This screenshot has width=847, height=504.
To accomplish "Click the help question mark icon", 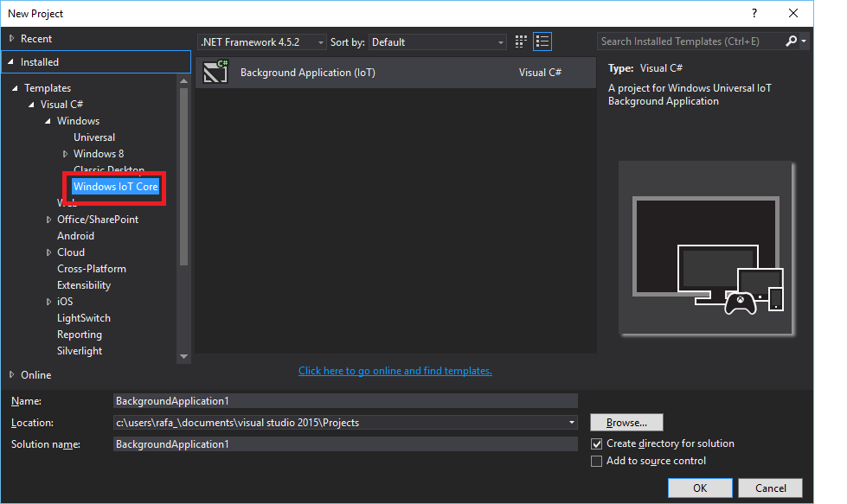I will pos(754,13).
